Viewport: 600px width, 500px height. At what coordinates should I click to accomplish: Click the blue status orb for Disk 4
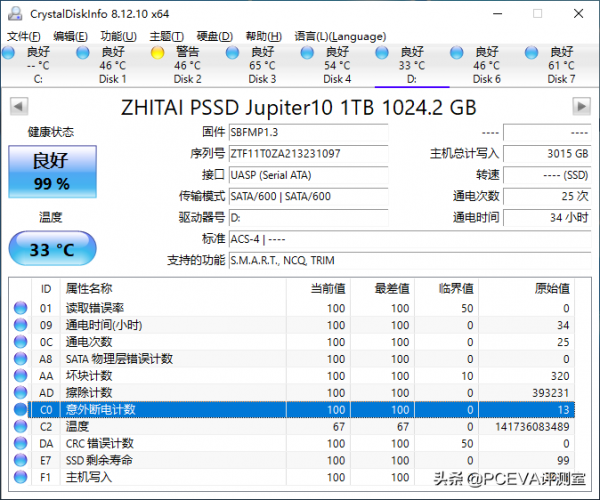tap(307, 52)
